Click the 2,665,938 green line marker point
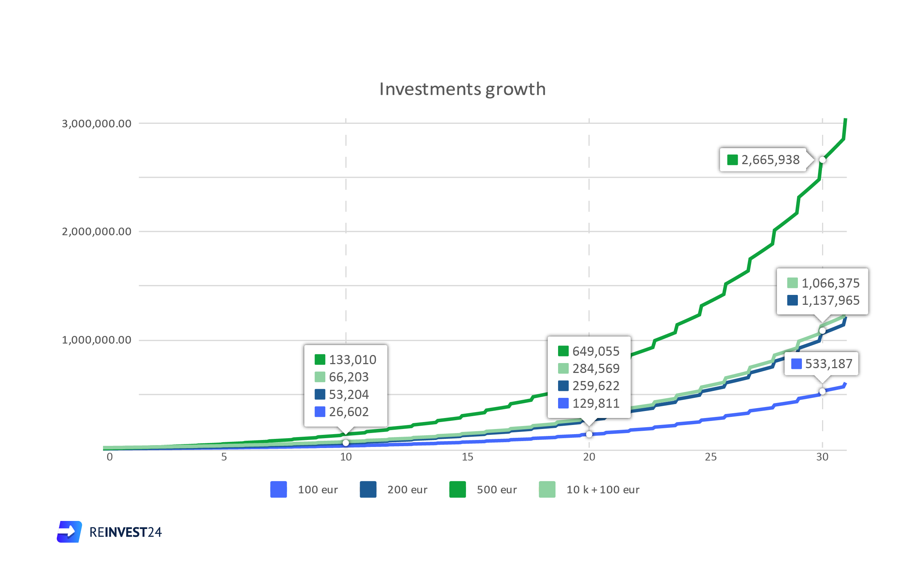This screenshot has height=577, width=924. tap(822, 160)
